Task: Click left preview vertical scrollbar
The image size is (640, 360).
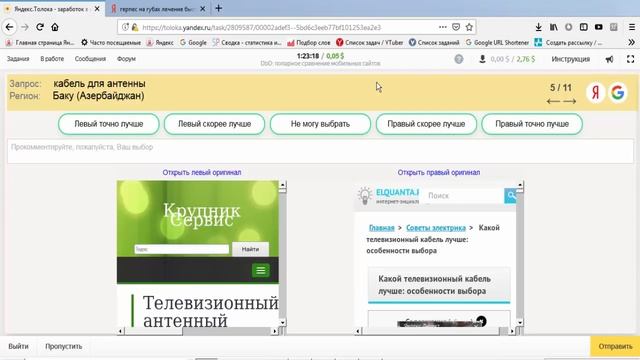Action: (x=282, y=253)
